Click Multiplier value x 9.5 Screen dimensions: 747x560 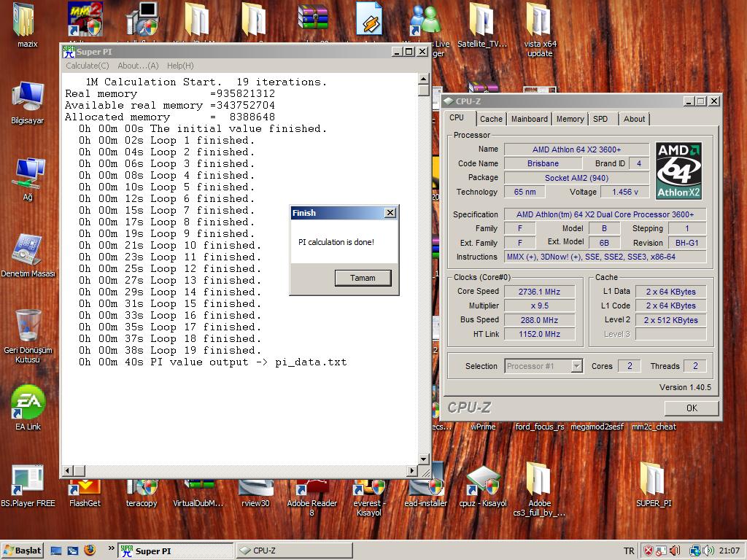coord(539,306)
